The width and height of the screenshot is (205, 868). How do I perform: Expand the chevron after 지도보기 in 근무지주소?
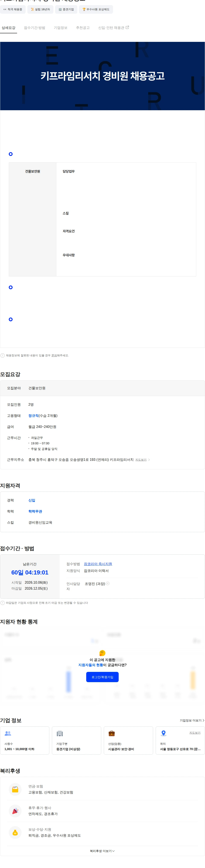[149, 460]
